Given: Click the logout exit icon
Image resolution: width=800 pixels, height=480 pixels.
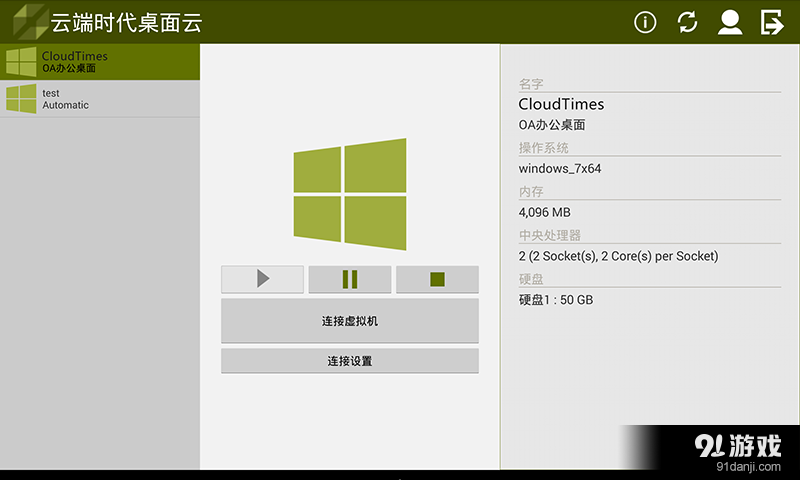Looking at the screenshot, I should 771,22.
